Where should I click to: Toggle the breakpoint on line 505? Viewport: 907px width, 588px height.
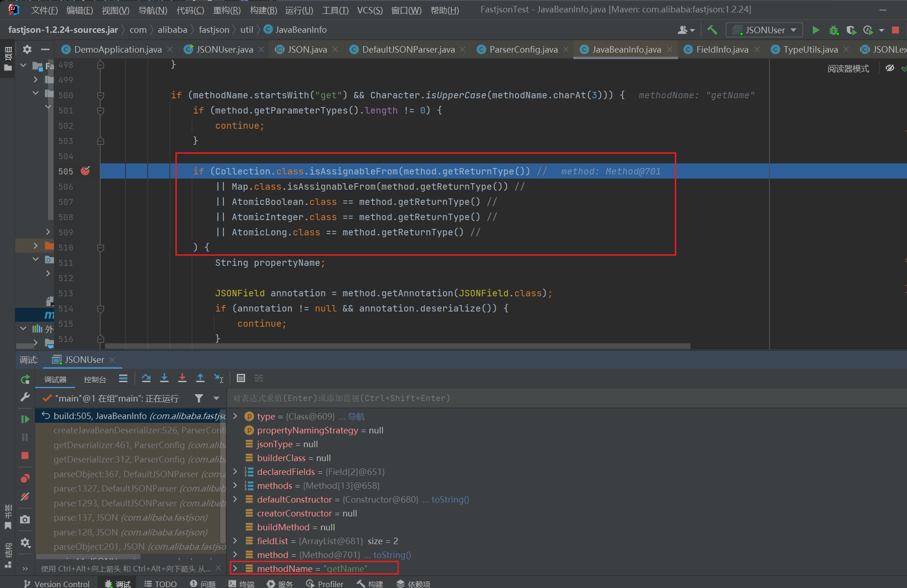85,171
